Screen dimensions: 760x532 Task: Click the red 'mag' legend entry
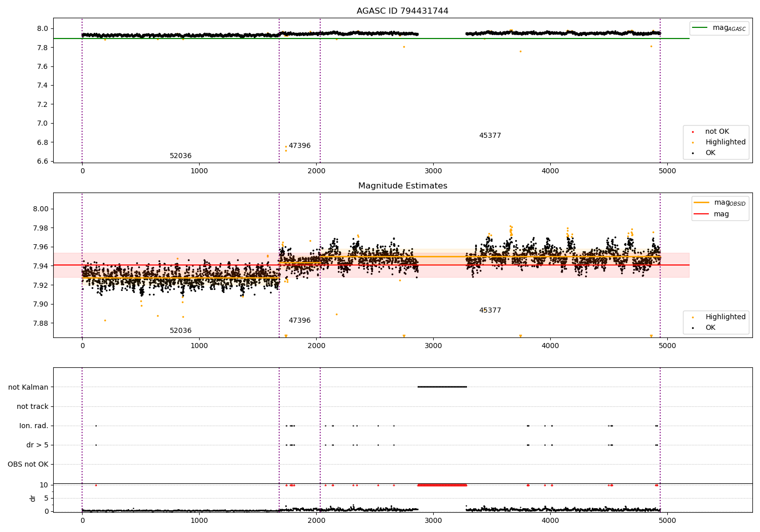pyautogui.click(x=711, y=214)
